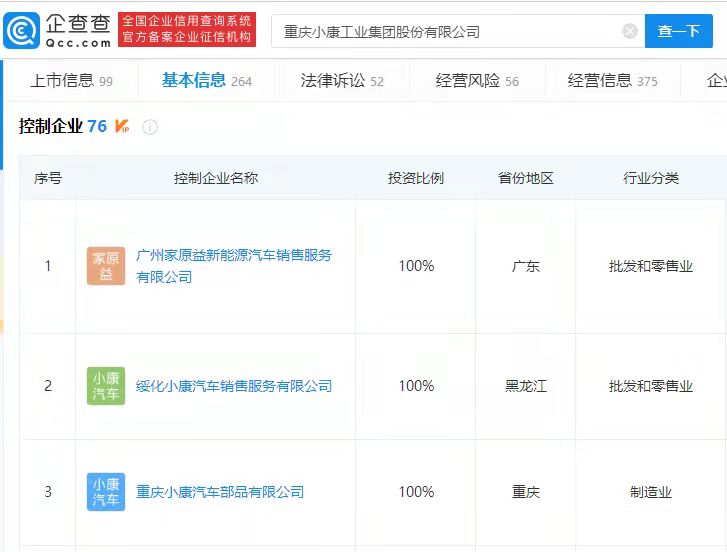Click 批发和零售业 in row 1

tap(650, 266)
